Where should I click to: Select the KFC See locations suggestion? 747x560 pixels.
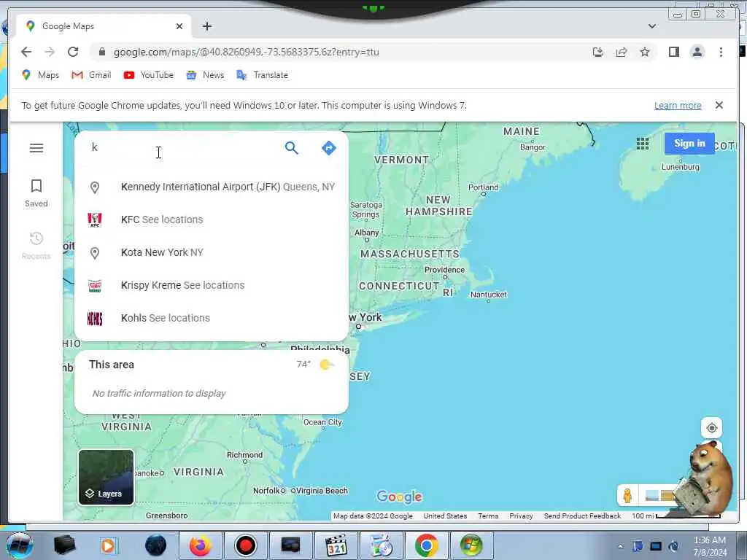point(212,219)
